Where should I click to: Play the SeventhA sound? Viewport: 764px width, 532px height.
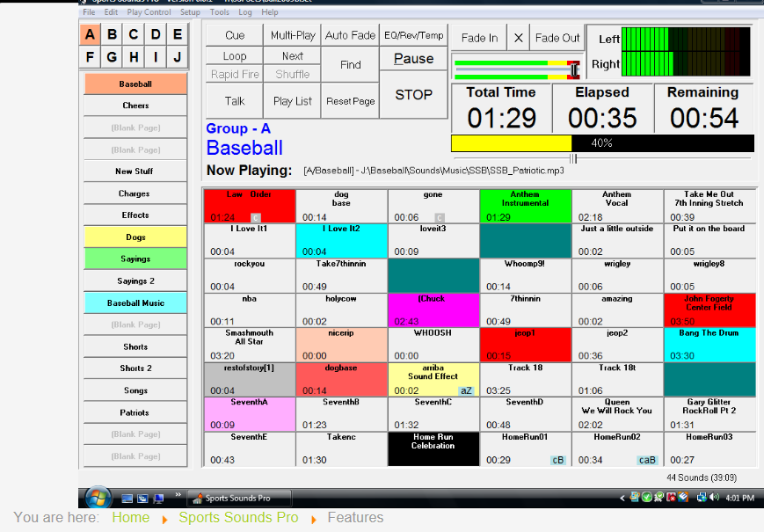coord(250,413)
